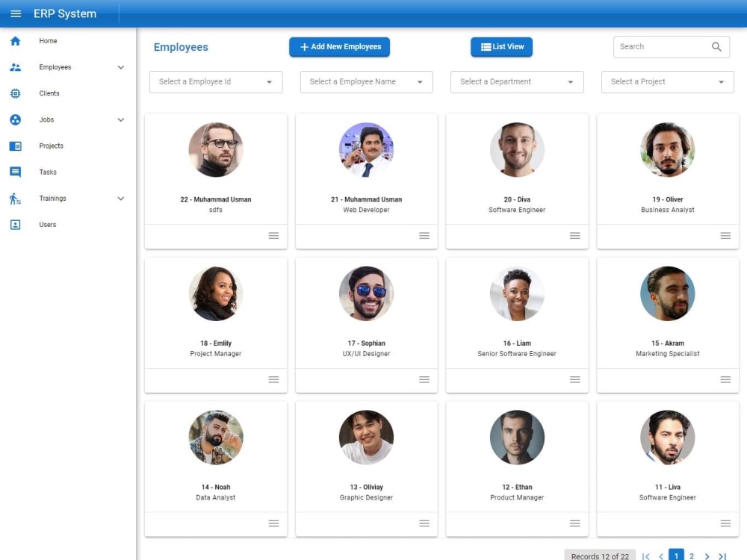Select page 1 in pagination

coord(676,556)
